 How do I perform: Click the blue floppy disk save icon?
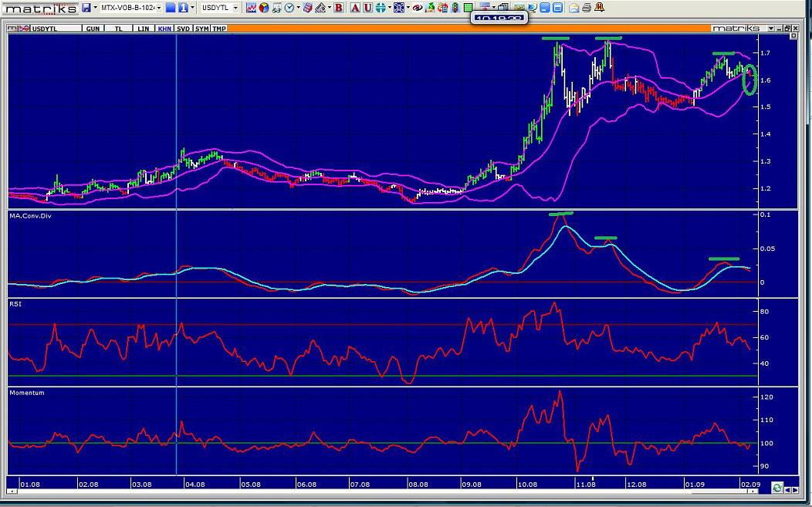click(x=86, y=8)
